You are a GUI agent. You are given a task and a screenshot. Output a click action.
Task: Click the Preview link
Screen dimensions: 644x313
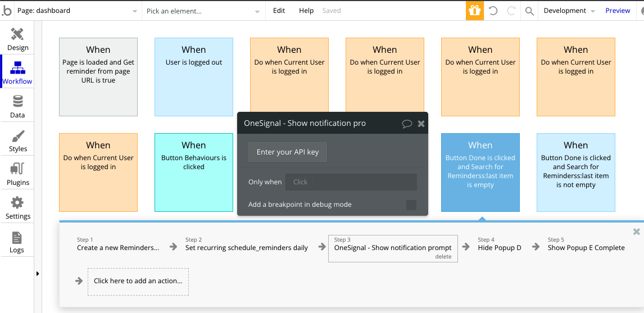click(x=618, y=11)
